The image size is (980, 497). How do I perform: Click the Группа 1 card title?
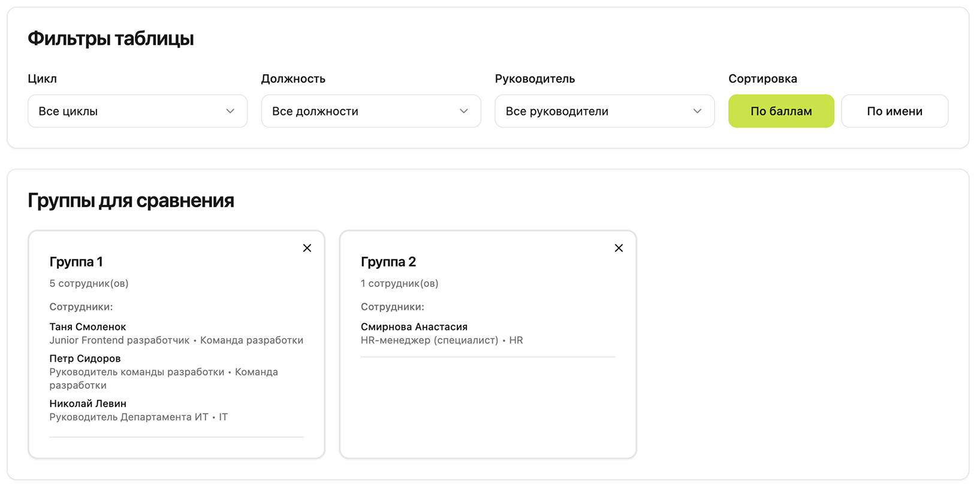76,262
